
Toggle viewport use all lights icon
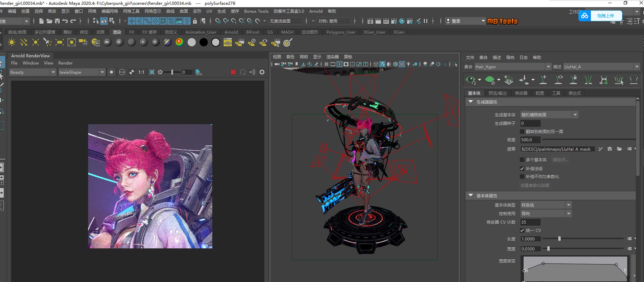[x=408, y=64]
